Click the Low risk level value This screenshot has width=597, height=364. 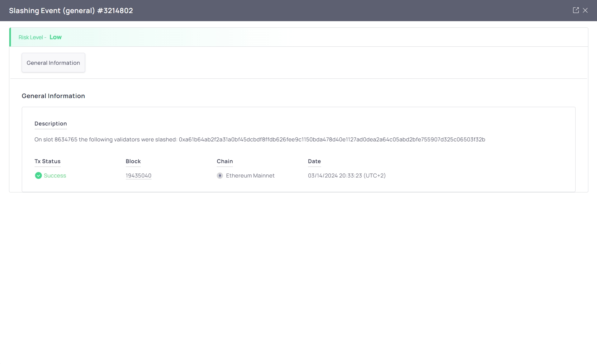[x=55, y=37]
